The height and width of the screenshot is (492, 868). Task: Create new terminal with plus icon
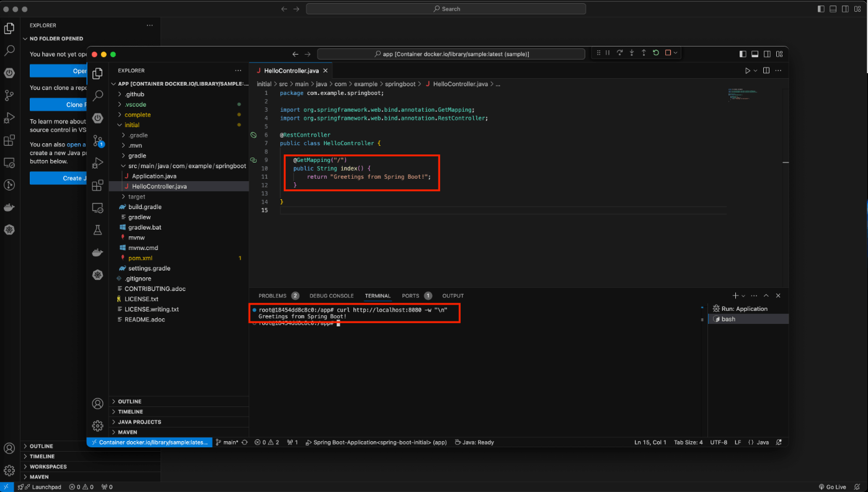click(x=735, y=296)
